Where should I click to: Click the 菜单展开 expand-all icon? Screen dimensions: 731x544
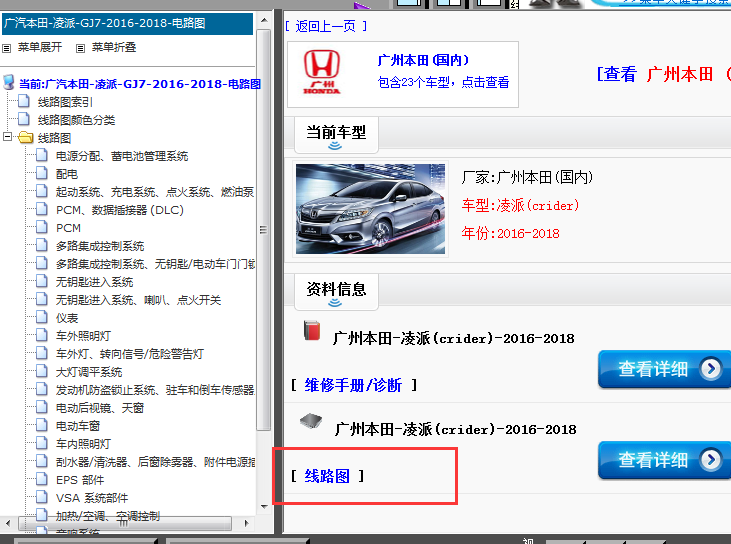point(7,48)
